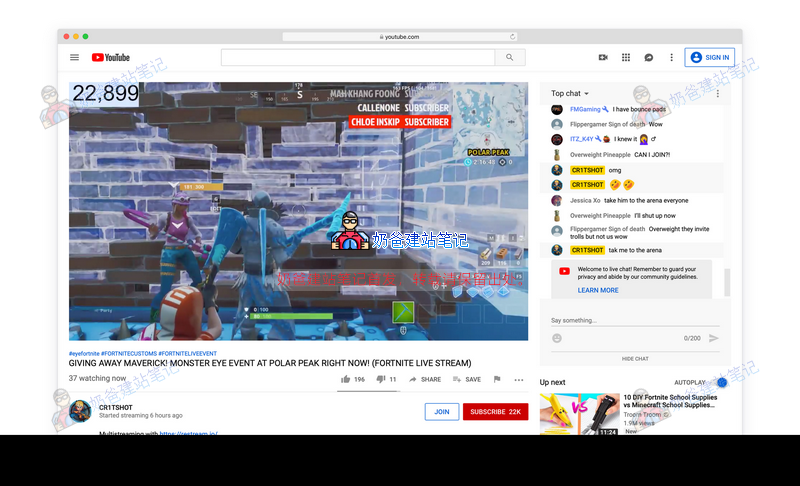800x486 pixels.
Task: Click the search magnifier button
Action: click(x=510, y=58)
